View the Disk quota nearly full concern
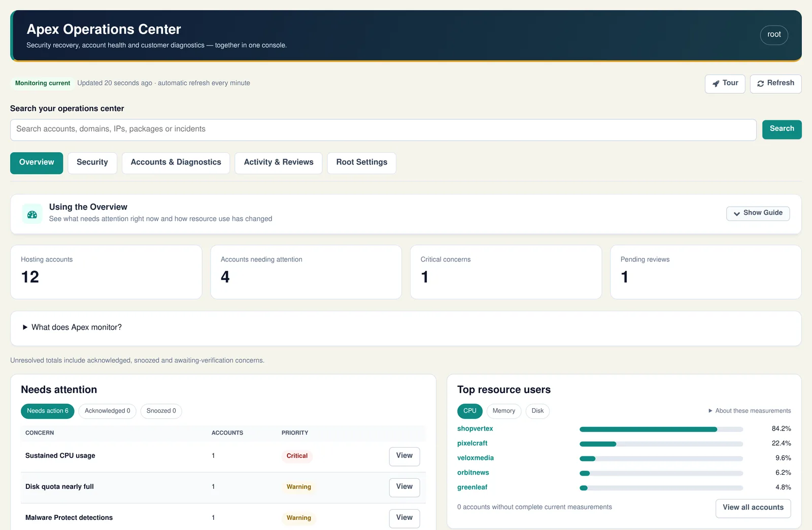The width and height of the screenshot is (812, 530). coord(404,487)
